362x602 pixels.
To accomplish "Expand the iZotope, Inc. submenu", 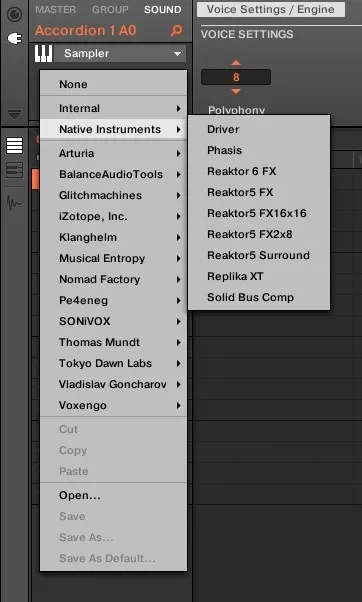I will tap(114, 217).
